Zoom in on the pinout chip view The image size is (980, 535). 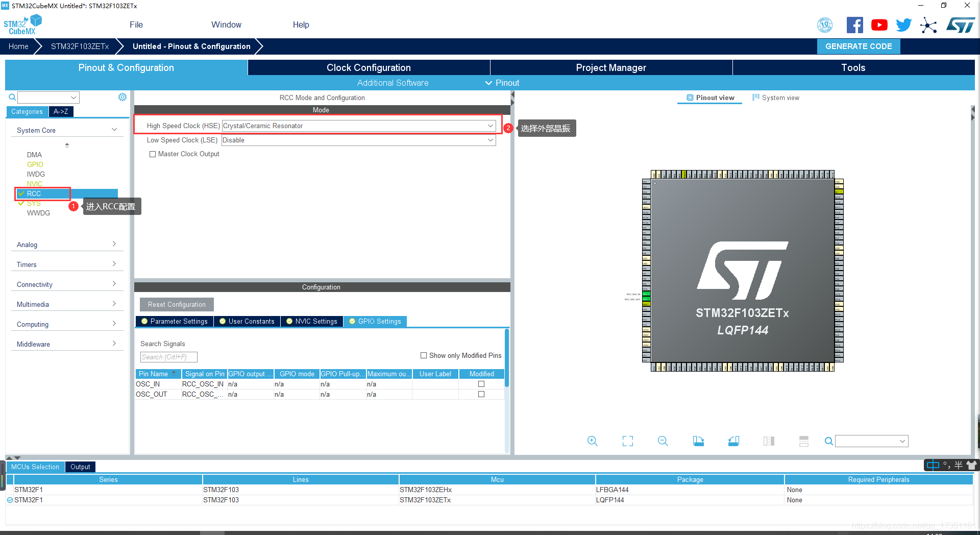pyautogui.click(x=592, y=441)
